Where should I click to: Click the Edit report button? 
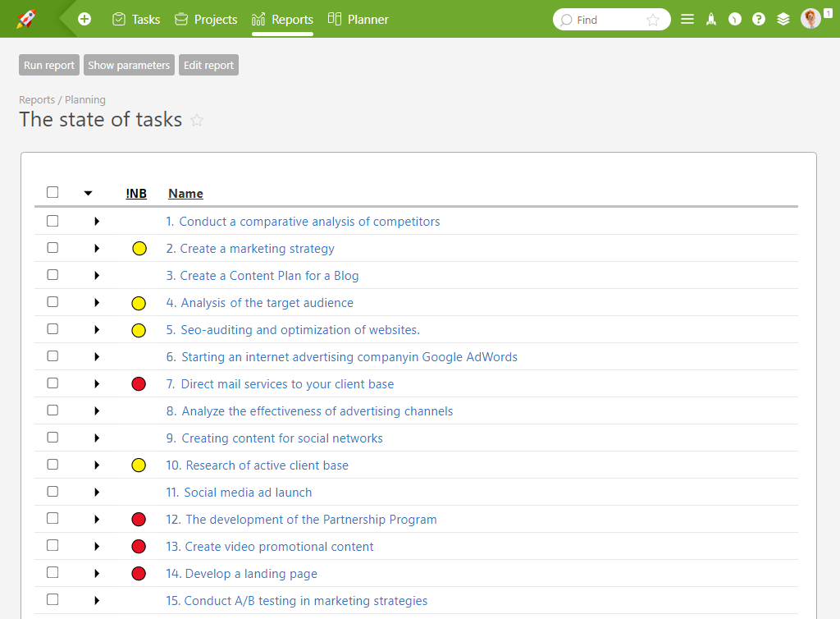(209, 65)
